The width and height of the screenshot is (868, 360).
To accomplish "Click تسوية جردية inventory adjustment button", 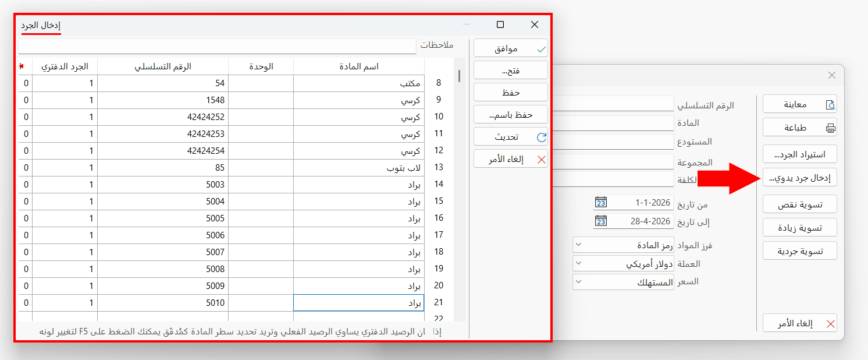I will click(800, 250).
